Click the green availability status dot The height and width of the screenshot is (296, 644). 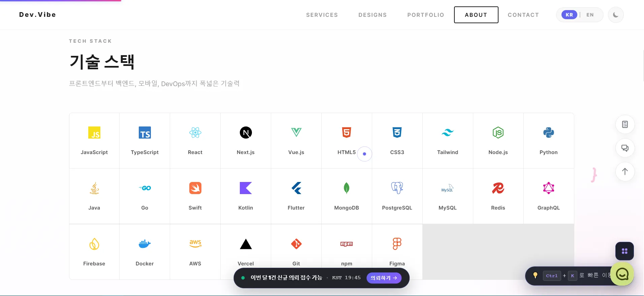click(x=243, y=278)
